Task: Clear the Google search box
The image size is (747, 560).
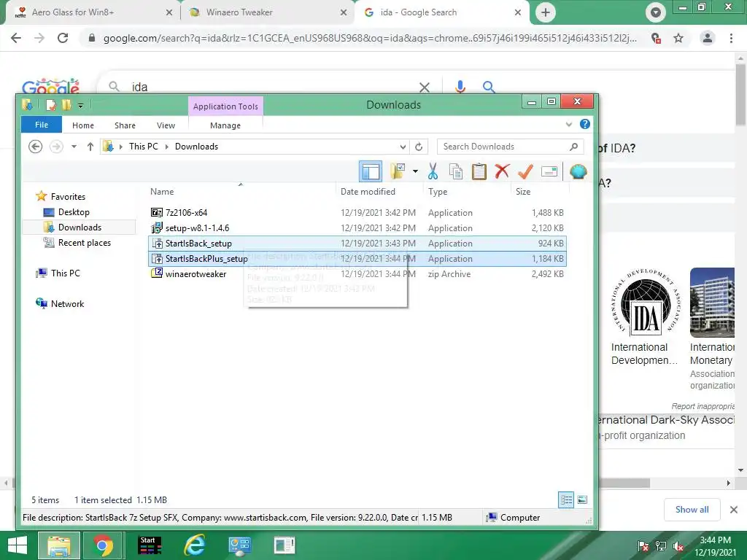Action: 425,87
